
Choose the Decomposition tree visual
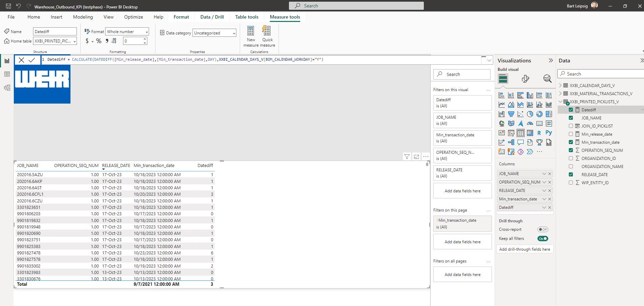tap(511, 142)
